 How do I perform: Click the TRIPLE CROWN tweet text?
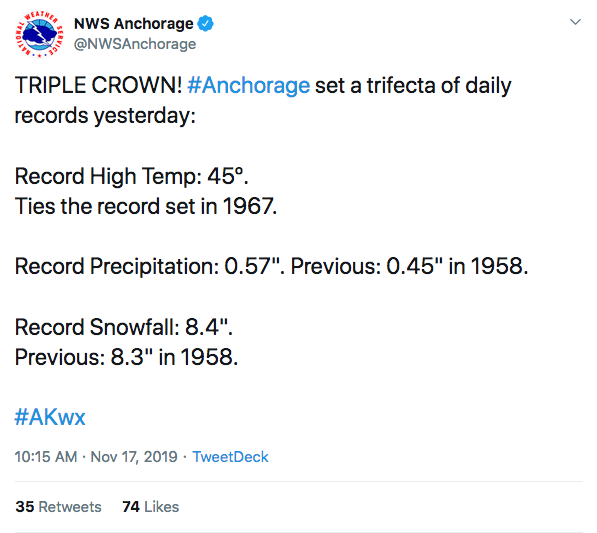click(x=99, y=85)
